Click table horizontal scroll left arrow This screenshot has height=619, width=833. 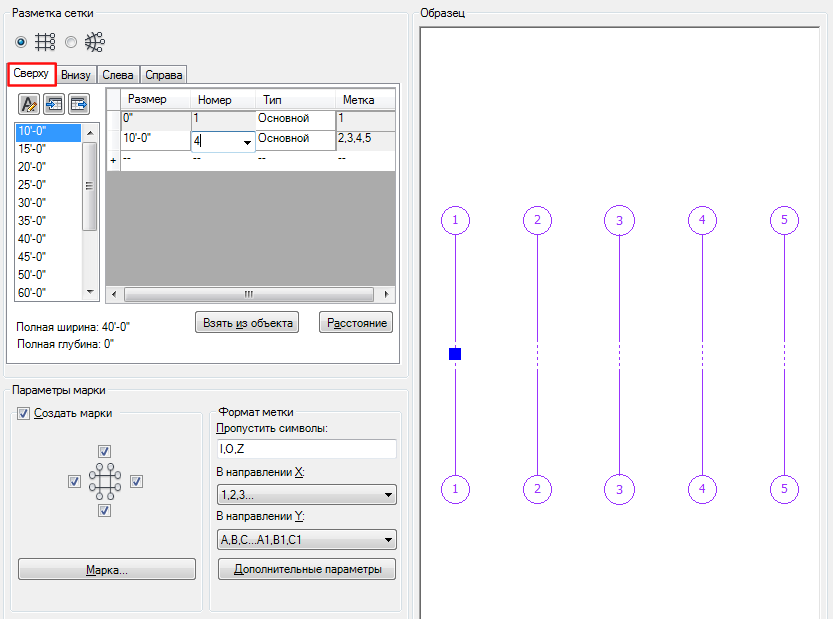click(x=114, y=294)
